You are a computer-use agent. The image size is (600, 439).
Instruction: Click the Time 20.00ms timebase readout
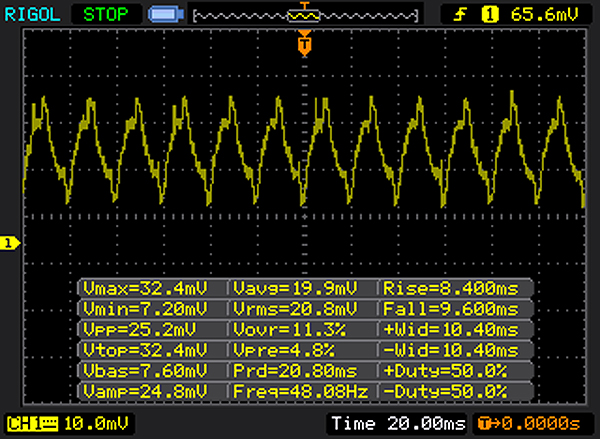tap(398, 424)
